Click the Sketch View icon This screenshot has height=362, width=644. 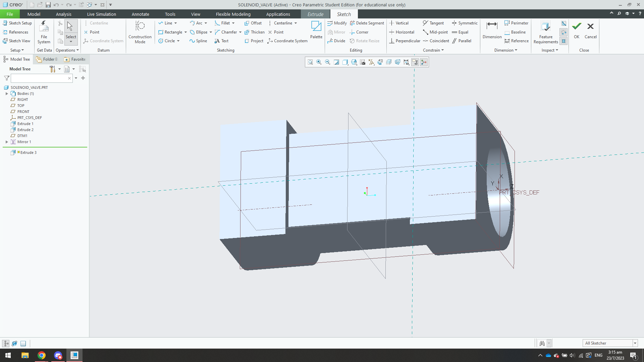(17, 41)
